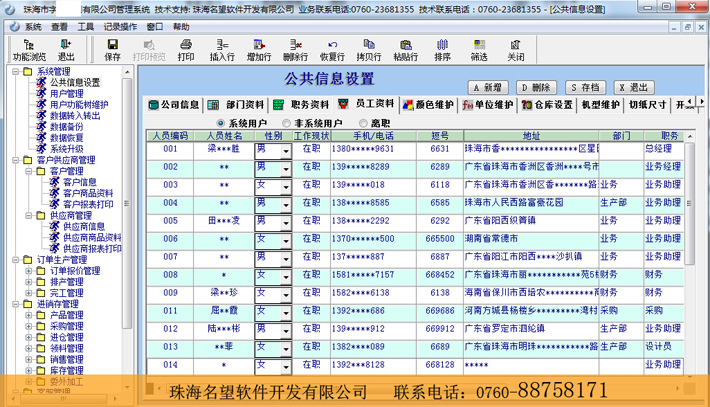Click the 拷贝行 copy icon

[x=369, y=50]
